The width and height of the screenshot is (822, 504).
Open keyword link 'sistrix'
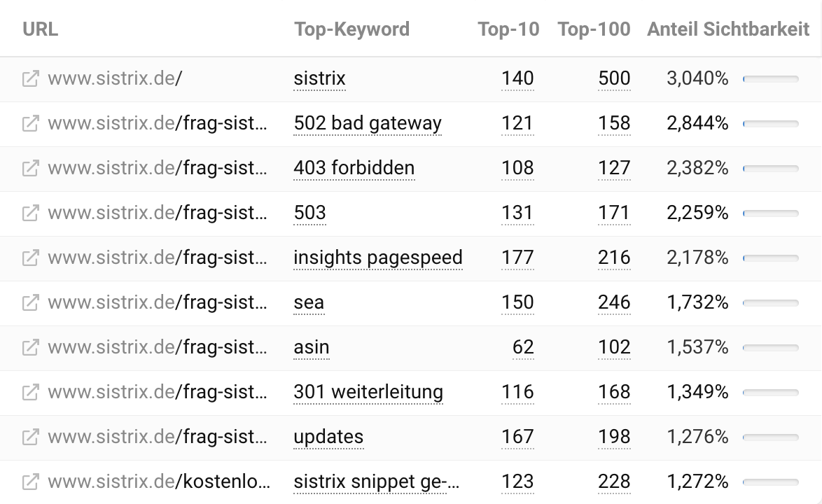(319, 78)
